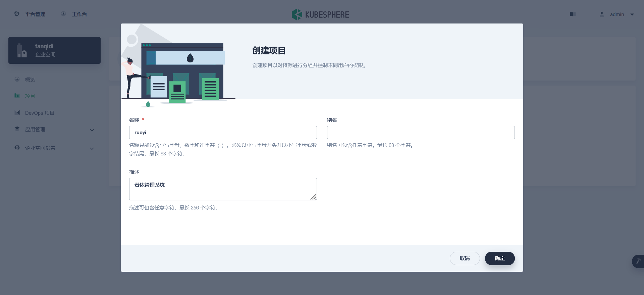
Task: Click the workspace settings gear icon
Action: coord(17,147)
